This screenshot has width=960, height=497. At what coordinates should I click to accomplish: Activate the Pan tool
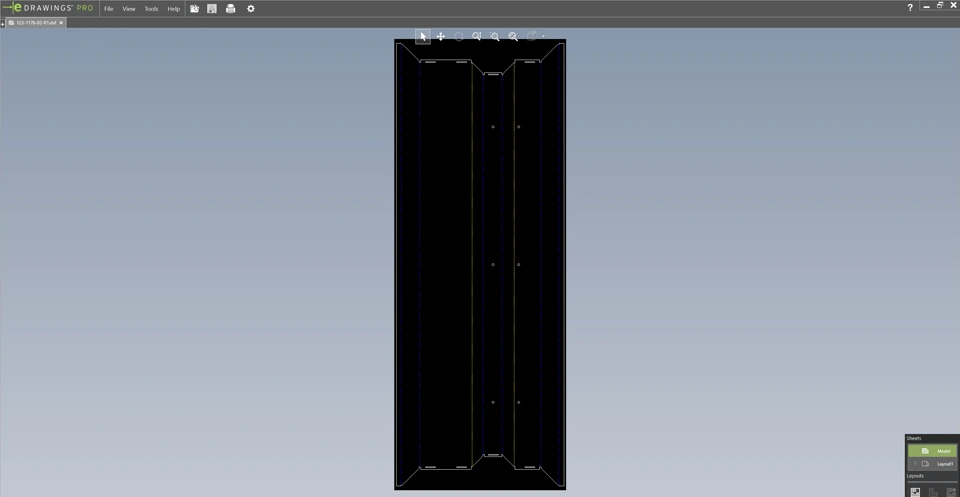pyautogui.click(x=440, y=37)
